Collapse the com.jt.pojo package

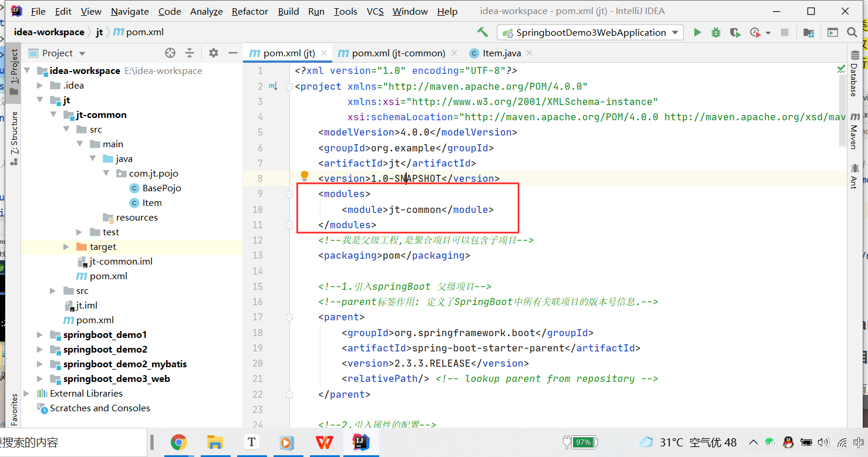click(x=106, y=174)
